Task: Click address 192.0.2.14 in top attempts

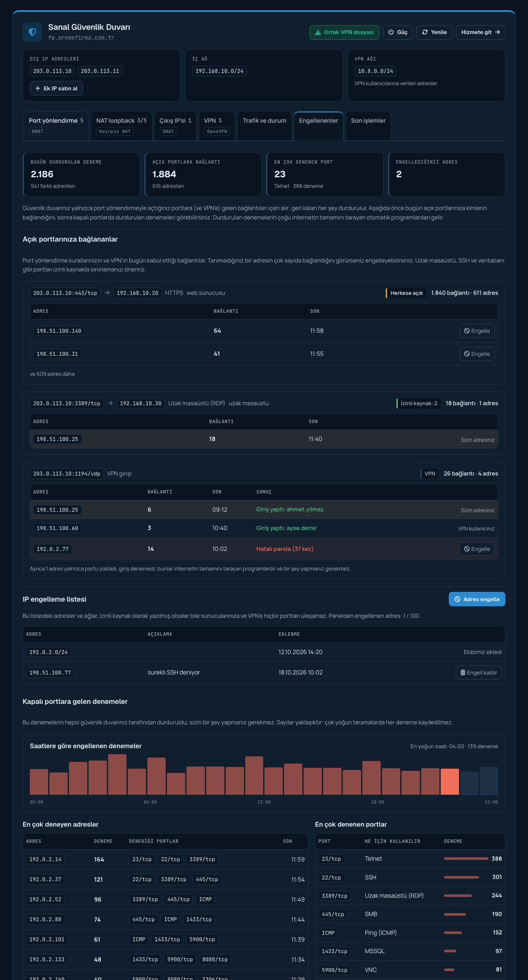Action: [x=45, y=859]
